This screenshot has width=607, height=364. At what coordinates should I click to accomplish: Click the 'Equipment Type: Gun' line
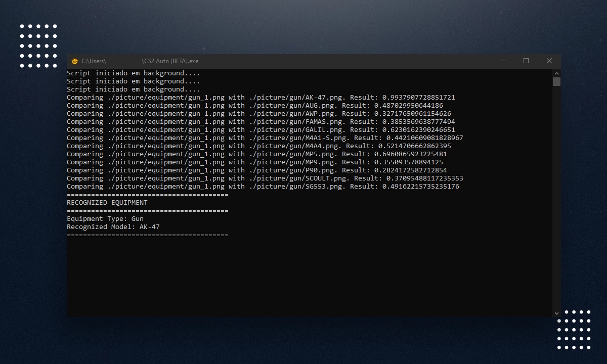tap(105, 219)
